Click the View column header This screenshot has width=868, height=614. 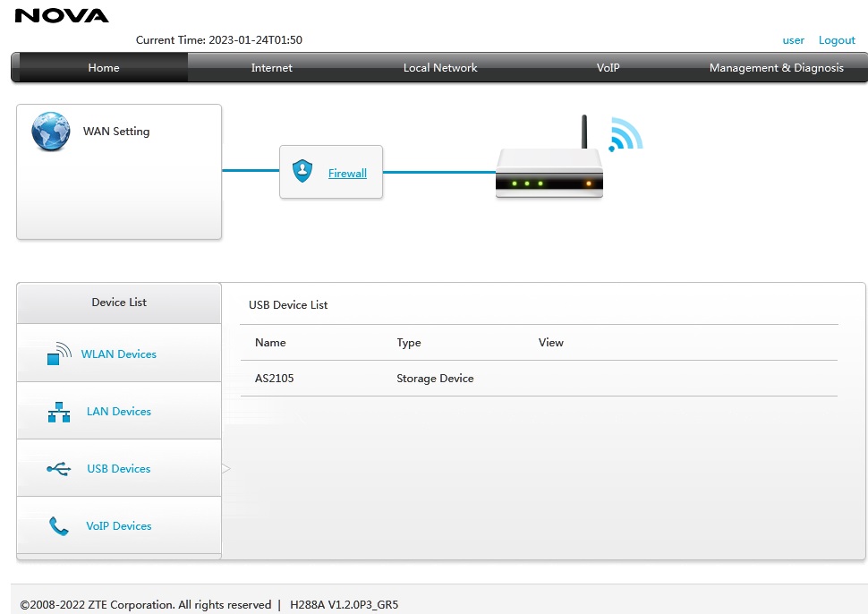[551, 342]
